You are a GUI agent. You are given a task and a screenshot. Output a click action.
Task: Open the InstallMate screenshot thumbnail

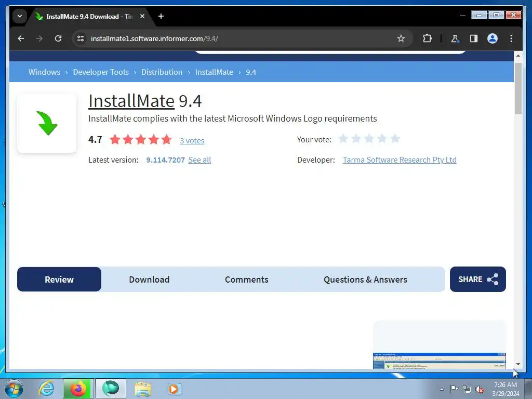coord(440,361)
